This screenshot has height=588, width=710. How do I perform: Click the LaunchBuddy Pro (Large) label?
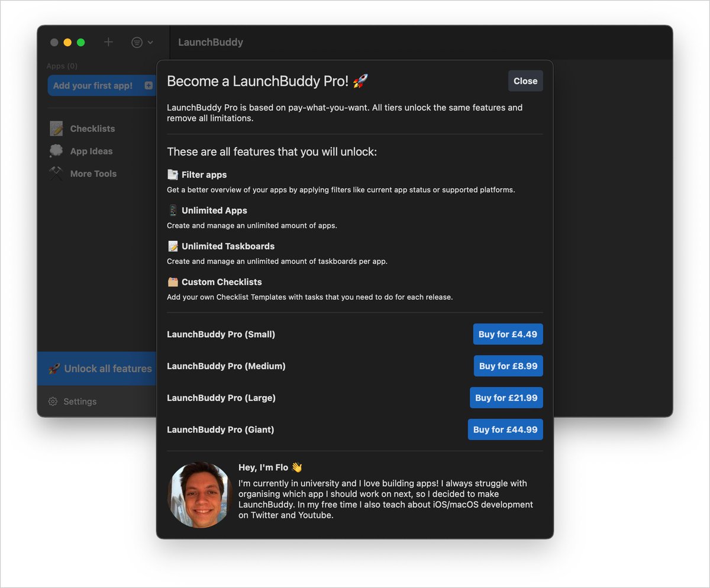221,398
